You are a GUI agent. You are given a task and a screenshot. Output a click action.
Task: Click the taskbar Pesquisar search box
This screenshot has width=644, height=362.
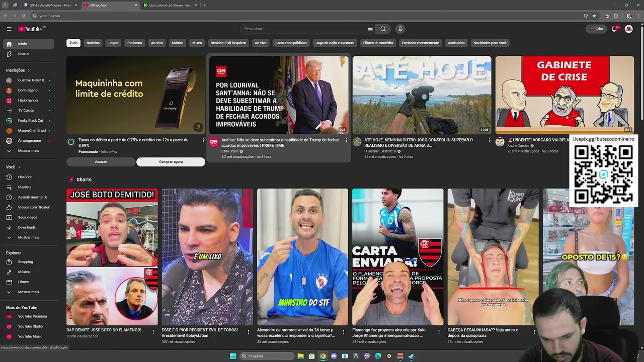pos(266,356)
